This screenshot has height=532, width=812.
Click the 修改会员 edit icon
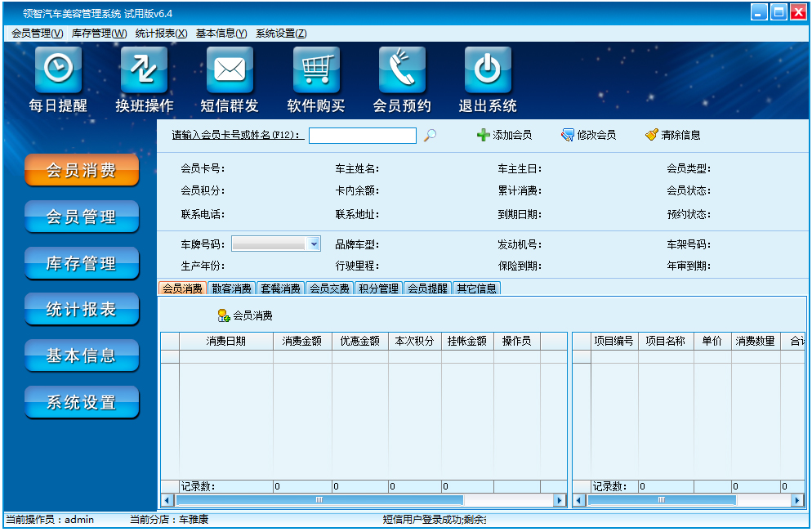click(x=568, y=135)
